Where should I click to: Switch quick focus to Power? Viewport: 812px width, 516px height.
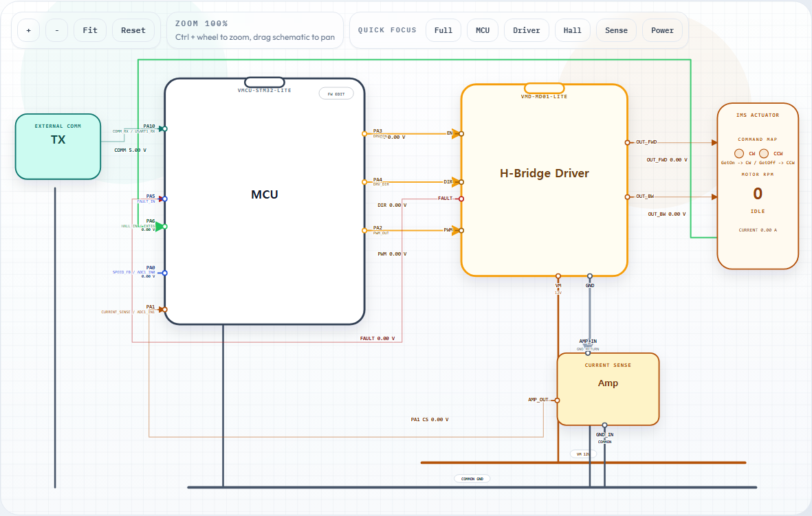[x=662, y=30]
